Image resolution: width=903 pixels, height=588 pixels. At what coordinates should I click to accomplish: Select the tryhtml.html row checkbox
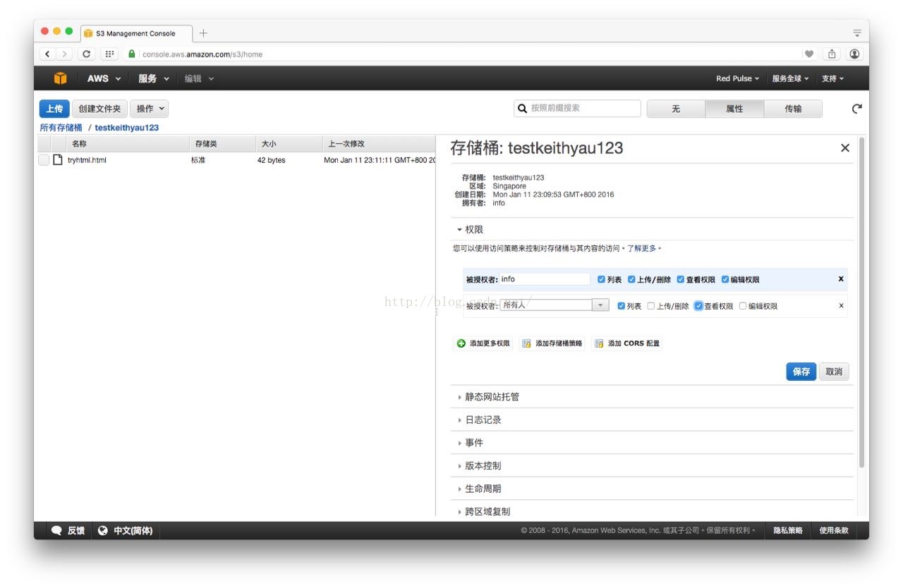44,160
